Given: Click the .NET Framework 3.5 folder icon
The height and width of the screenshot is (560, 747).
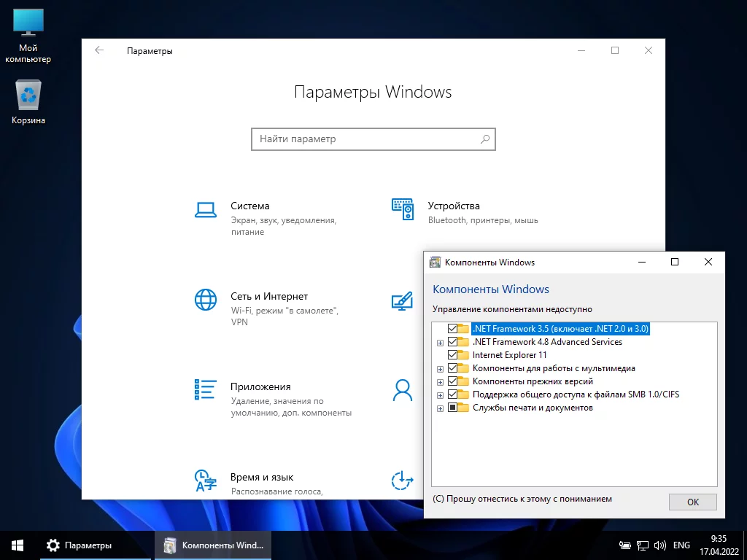Looking at the screenshot, I should [x=463, y=329].
